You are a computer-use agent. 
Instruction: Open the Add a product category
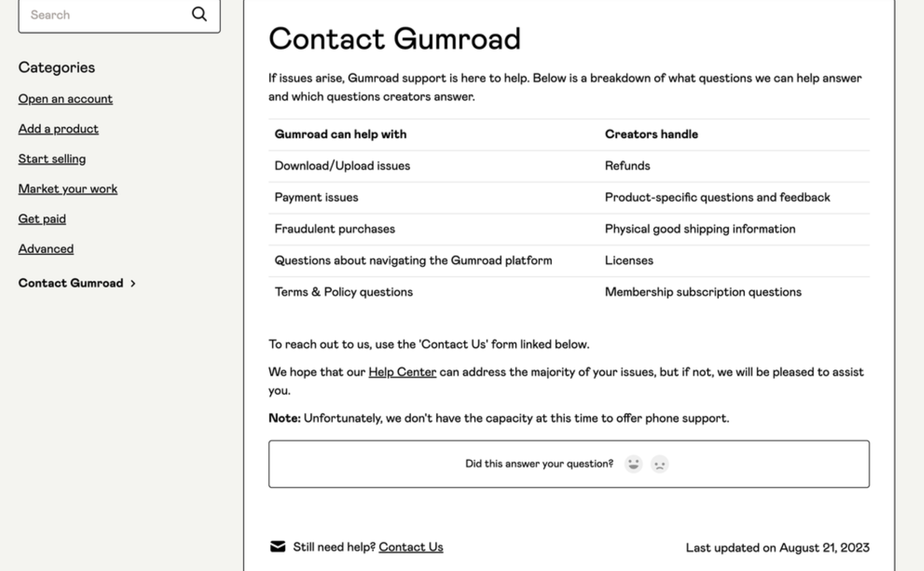[58, 129]
